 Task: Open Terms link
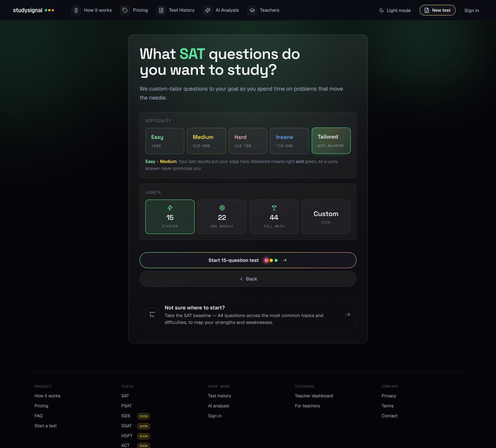click(388, 406)
